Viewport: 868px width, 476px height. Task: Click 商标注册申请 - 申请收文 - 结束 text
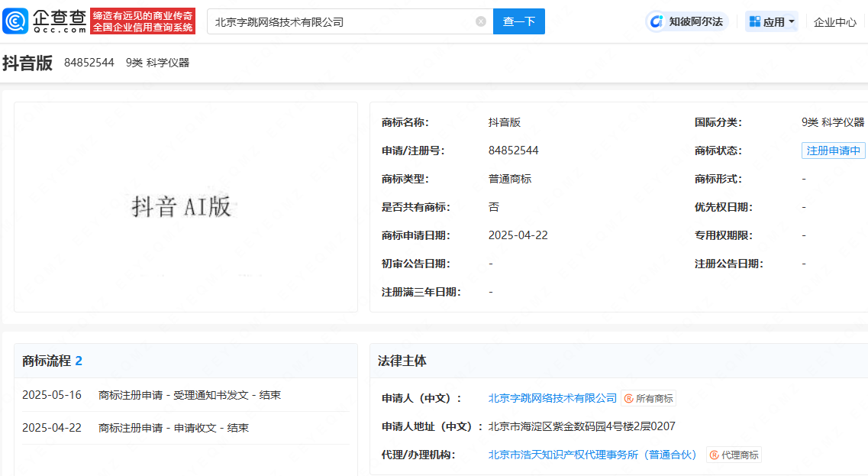[x=173, y=428]
